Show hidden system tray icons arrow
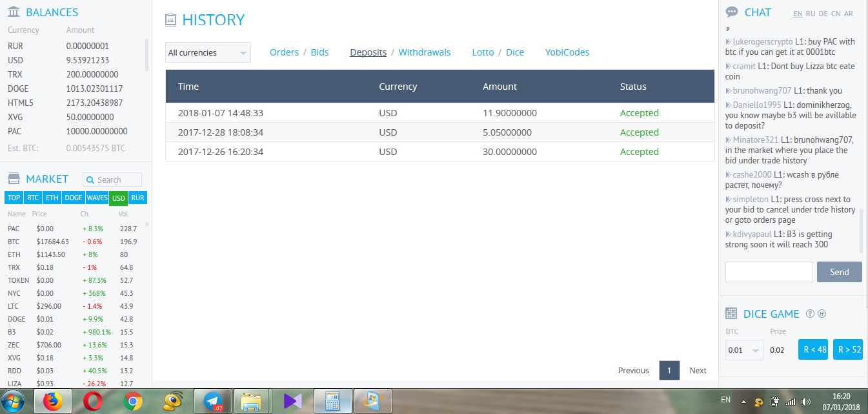 (743, 401)
